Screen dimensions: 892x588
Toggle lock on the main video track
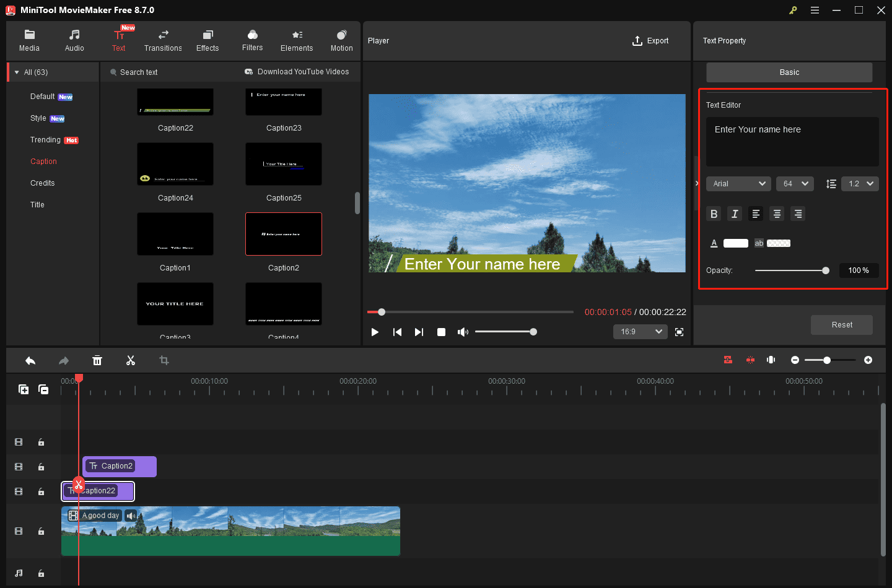pos(41,531)
